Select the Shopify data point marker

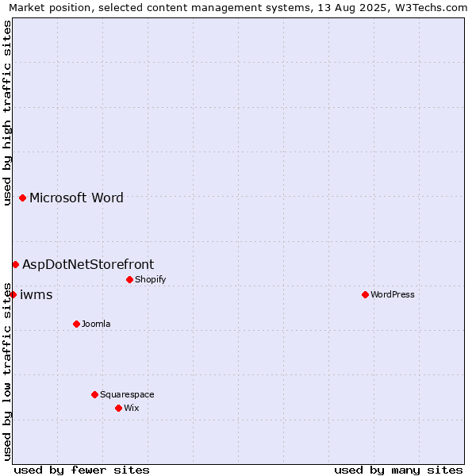[x=129, y=279]
